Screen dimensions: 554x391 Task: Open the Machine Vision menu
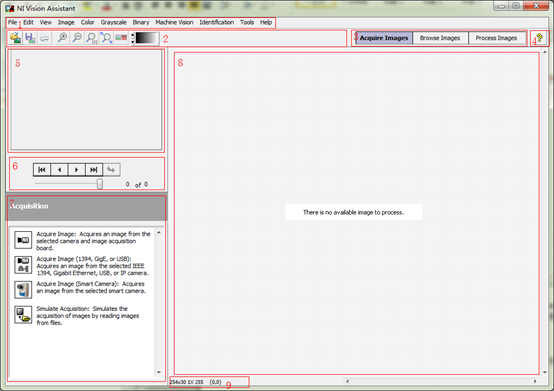(x=174, y=22)
